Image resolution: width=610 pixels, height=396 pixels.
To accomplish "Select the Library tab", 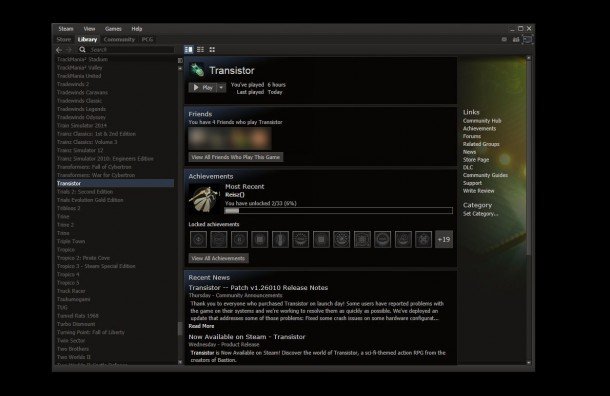I will (87, 39).
